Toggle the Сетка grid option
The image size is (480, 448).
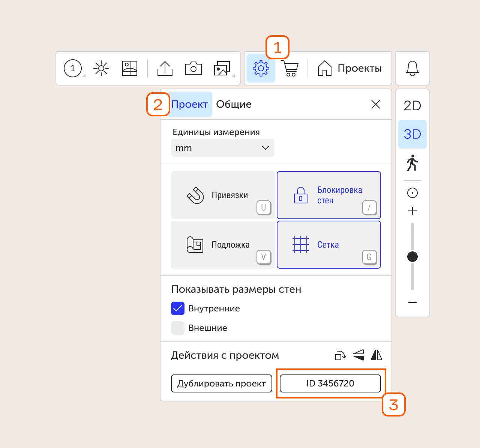click(328, 245)
